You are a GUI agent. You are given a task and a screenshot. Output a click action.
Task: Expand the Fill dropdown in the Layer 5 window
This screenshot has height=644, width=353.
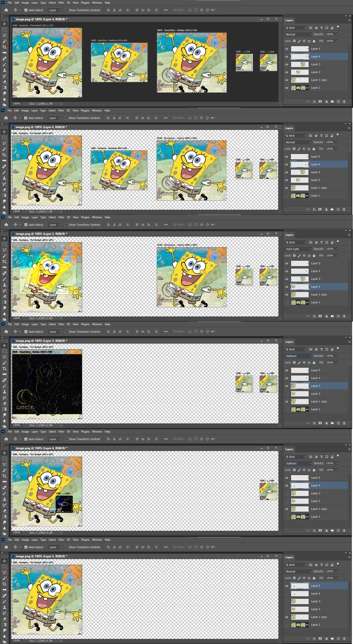(337, 578)
